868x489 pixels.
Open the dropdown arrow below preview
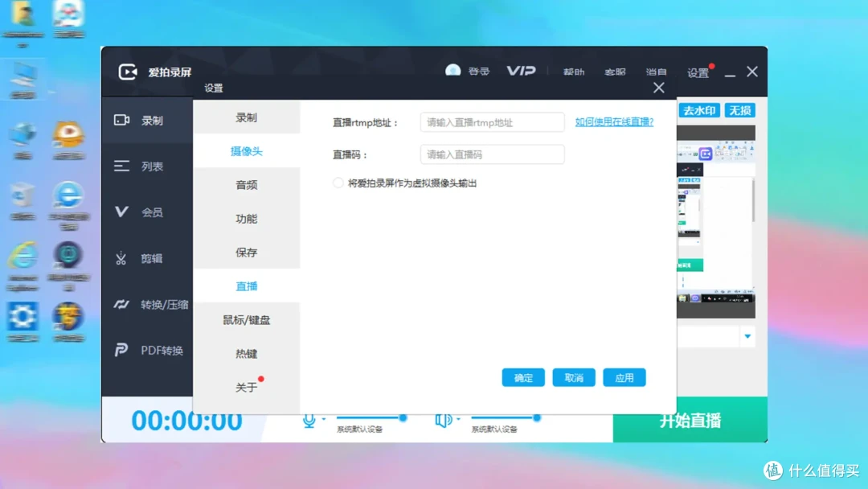[747, 336]
